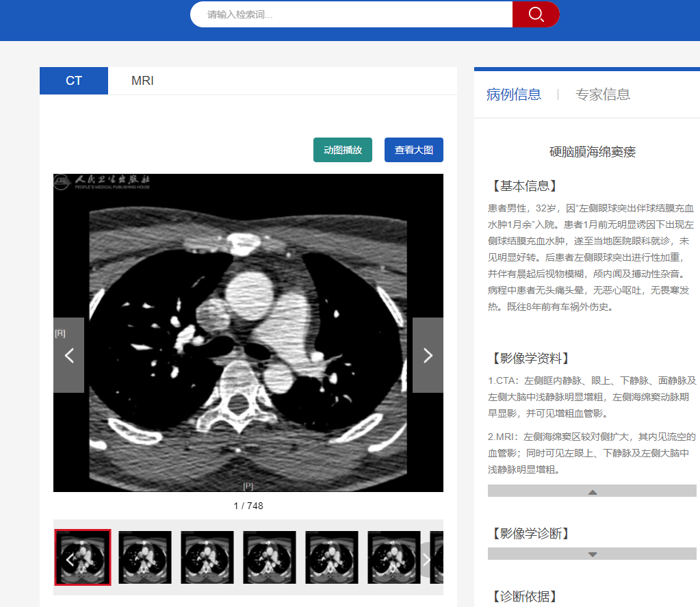Image resolution: width=700 pixels, height=607 pixels.
Task: Open the 病例信息 tab
Action: (513, 94)
